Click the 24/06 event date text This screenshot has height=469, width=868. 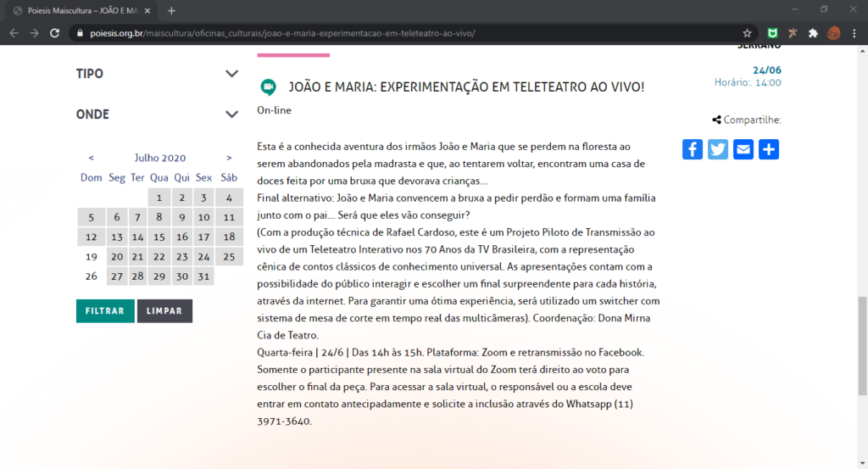(x=766, y=70)
